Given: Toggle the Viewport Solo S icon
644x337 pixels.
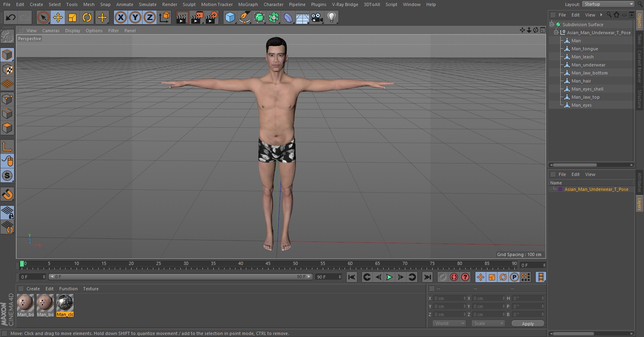Looking at the screenshot, I should (7, 176).
